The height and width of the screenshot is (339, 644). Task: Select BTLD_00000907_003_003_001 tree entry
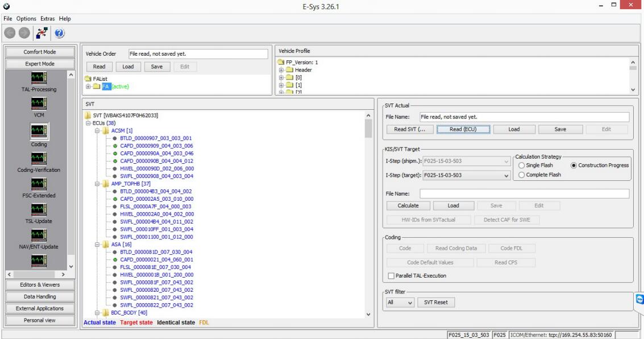pyautogui.click(x=156, y=138)
